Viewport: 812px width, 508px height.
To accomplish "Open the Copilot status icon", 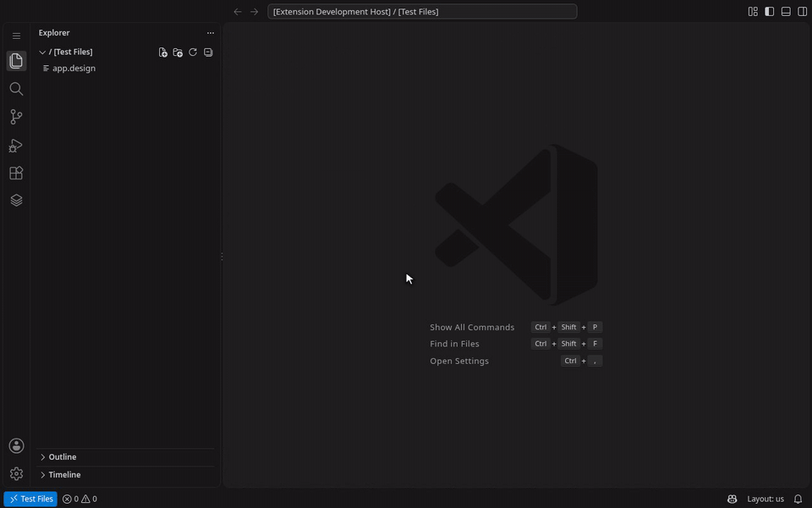I will [x=732, y=499].
